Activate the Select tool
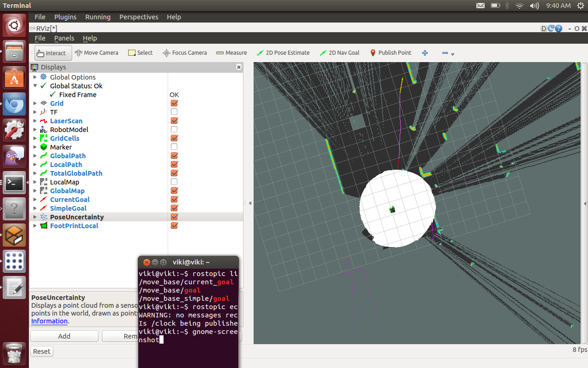Screen dimensions: 588x368 pyautogui.click(x=140, y=53)
